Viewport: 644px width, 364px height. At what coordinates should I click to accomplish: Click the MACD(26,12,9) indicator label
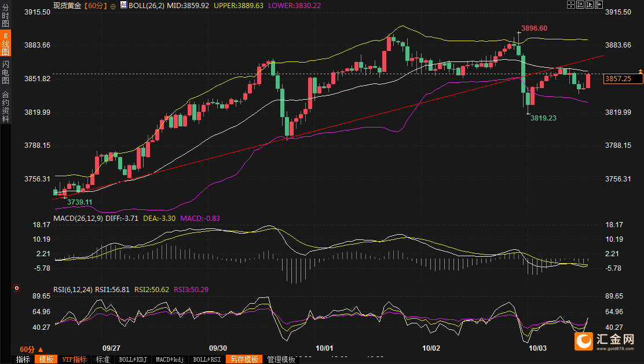(78, 218)
